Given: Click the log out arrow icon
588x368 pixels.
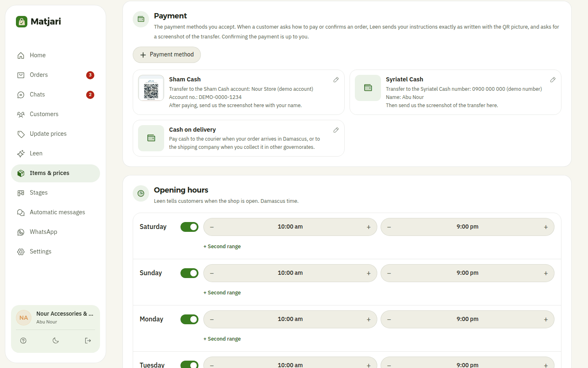Looking at the screenshot, I should click(88, 341).
